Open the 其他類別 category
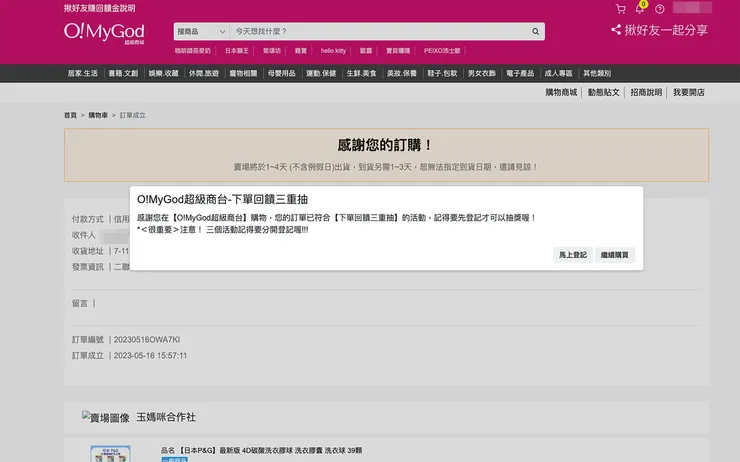The image size is (740, 462). (x=597, y=73)
